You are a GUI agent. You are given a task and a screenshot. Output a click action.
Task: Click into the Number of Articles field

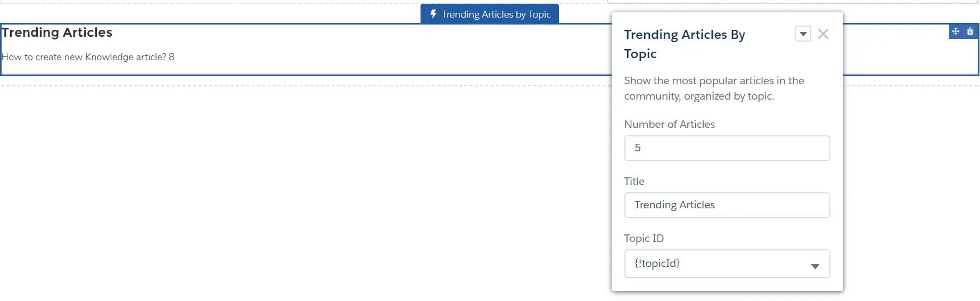(727, 148)
